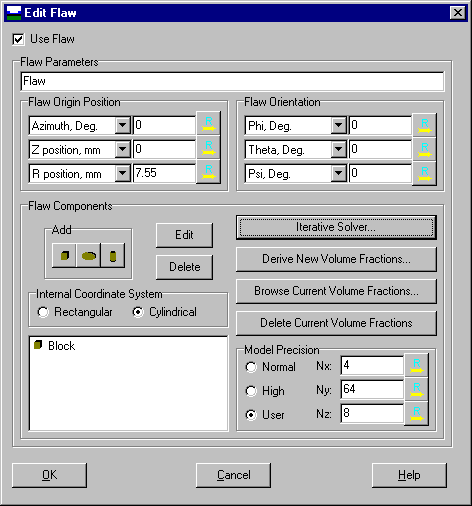Open the Theta, Deg. dropdown

tap(339, 149)
